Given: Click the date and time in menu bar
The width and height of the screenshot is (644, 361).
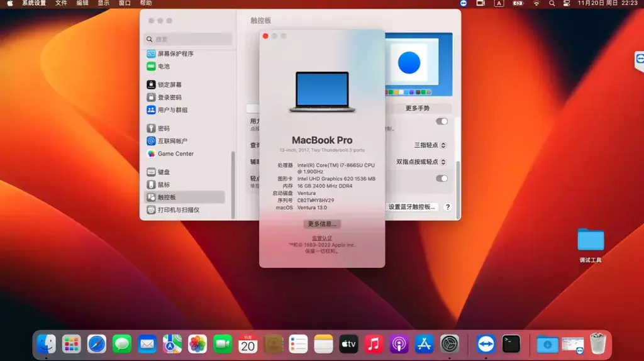Looking at the screenshot, I should click(x=608, y=3).
